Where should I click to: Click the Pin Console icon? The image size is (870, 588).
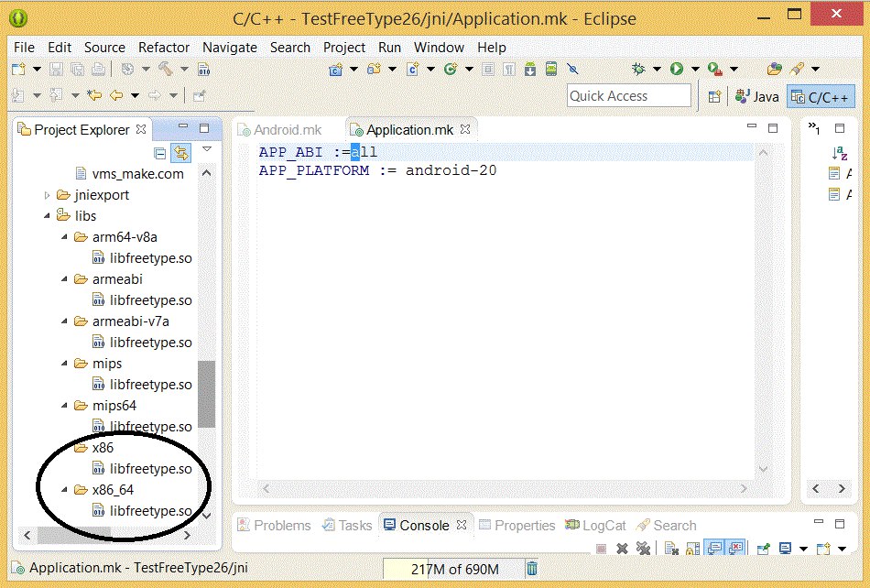click(x=764, y=549)
